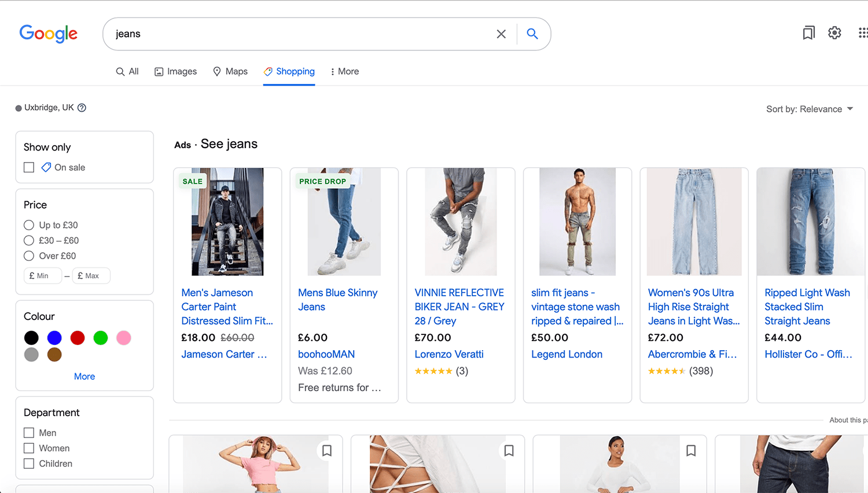
Task: Open saved items bookmark icon in header
Action: (808, 33)
